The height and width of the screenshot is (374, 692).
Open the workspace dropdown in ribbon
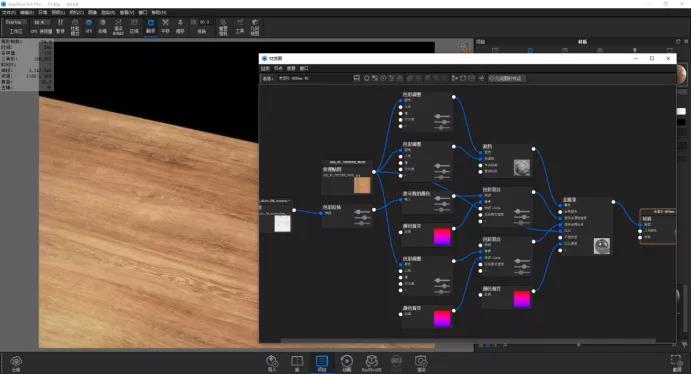16,22
